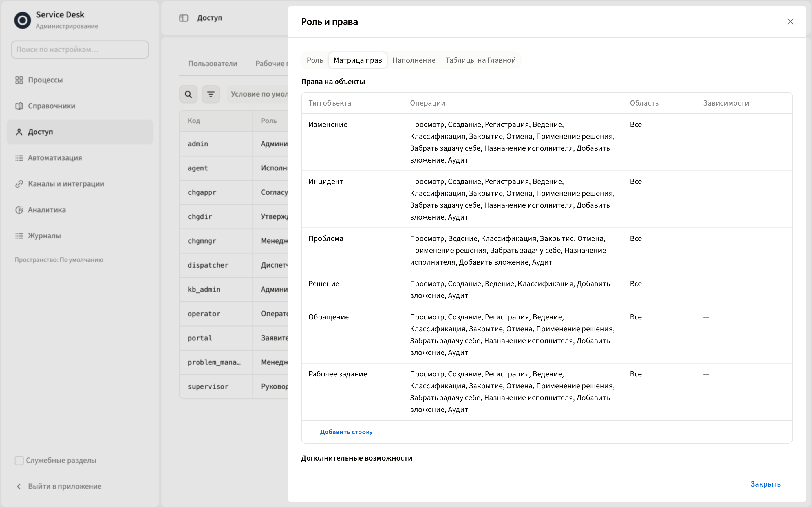Click the Процессы grid icon in sidebar
Screen dimensions: 812x508
click(x=19, y=80)
